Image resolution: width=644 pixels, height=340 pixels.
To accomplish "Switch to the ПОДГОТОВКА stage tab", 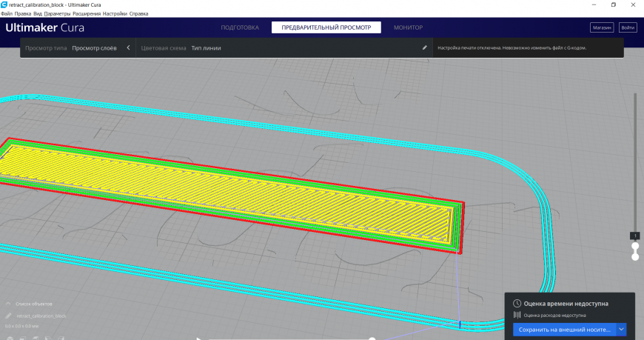I will 240,27.
